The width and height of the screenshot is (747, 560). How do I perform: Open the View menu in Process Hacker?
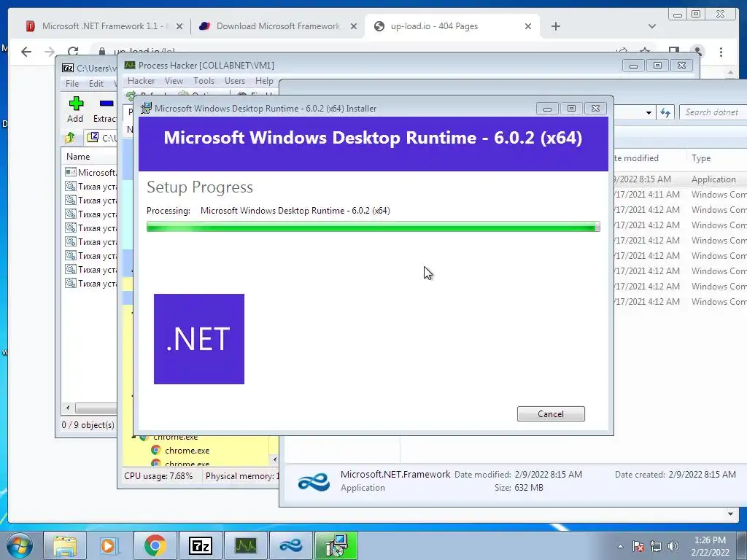click(174, 81)
